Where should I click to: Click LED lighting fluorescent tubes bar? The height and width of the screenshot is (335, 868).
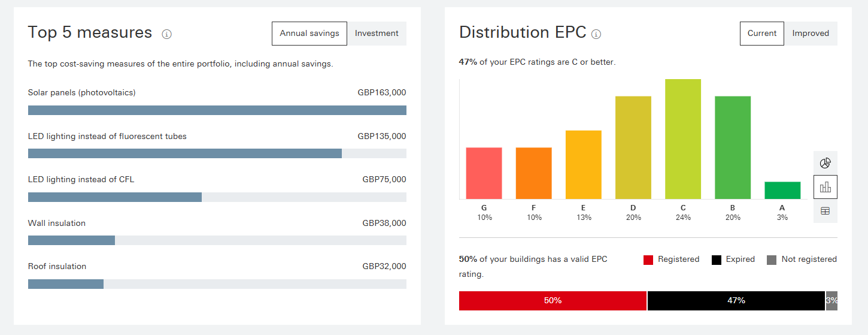184,153
